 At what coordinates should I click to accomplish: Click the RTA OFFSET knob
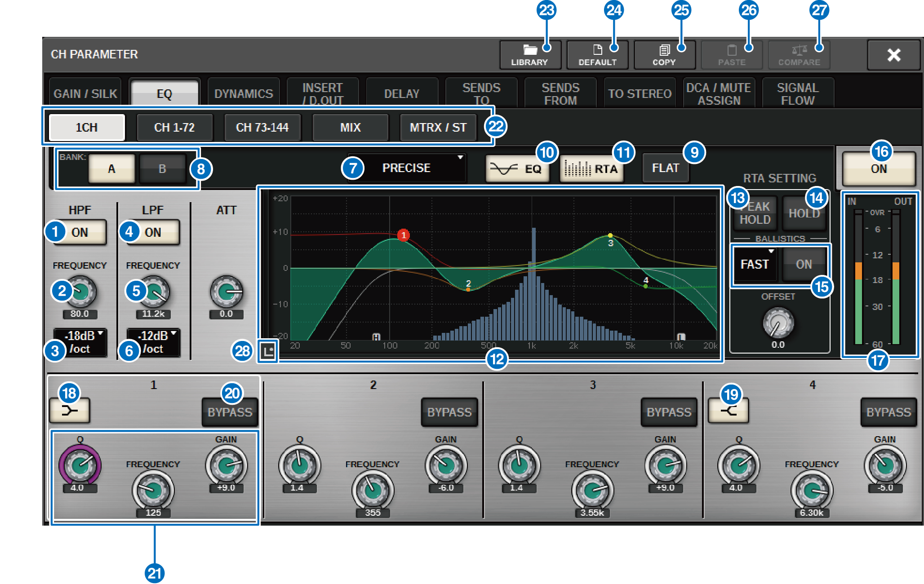point(777,323)
